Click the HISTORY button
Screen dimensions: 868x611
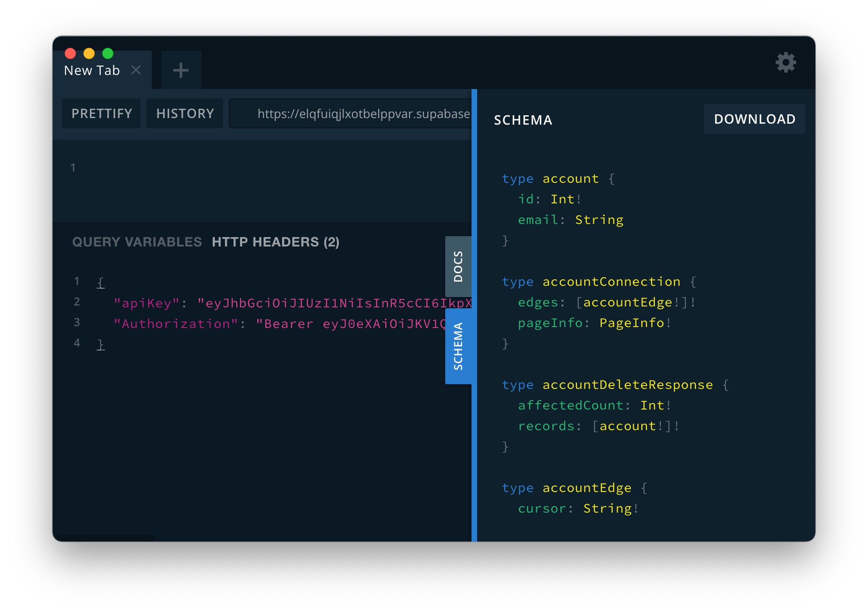click(x=184, y=113)
